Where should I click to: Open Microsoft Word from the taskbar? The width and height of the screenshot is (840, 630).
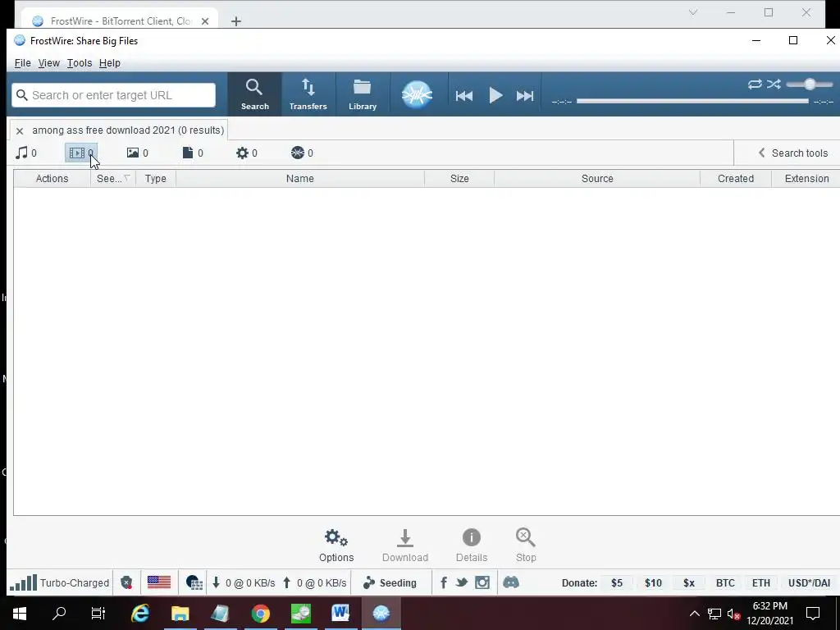tap(340, 613)
